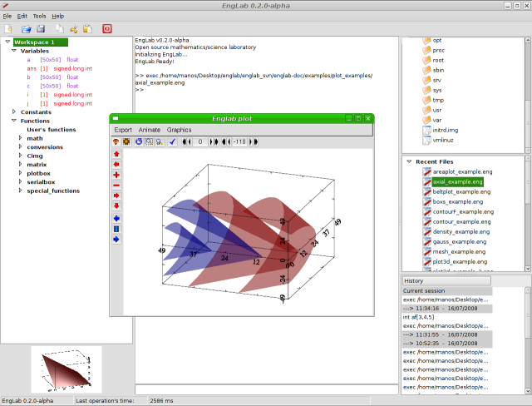Click the red plus zoom-in icon
532x406 pixels.
click(116, 175)
